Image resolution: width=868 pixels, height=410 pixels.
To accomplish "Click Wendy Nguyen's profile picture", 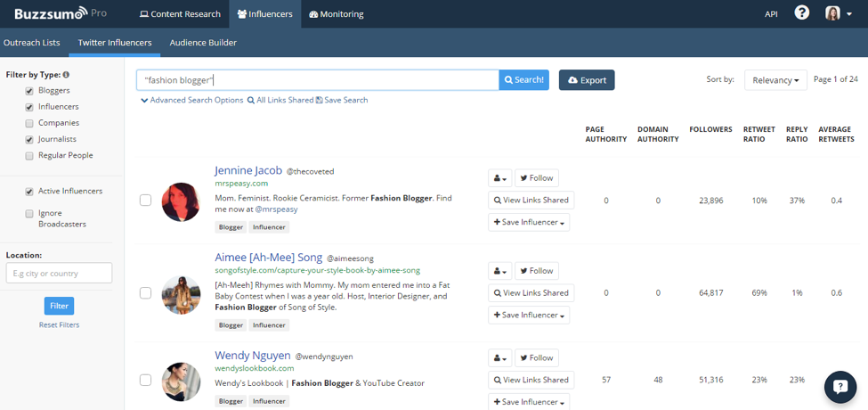I will (181, 381).
